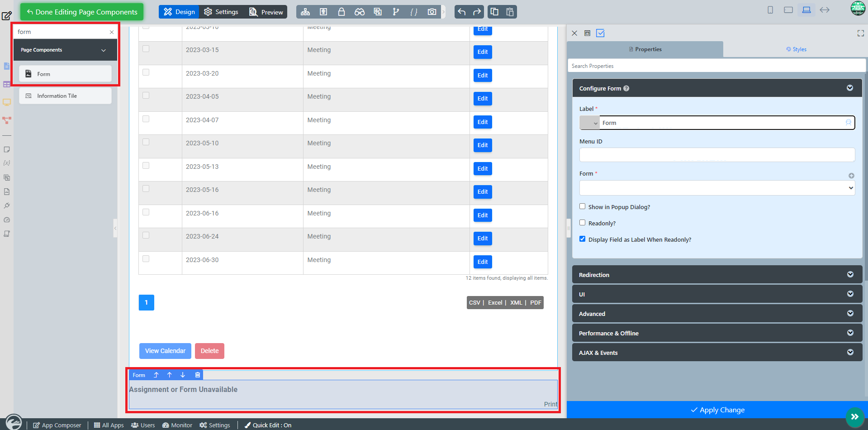This screenshot has height=430, width=868.
Task: Redo the last undone change
Action: pyautogui.click(x=477, y=12)
